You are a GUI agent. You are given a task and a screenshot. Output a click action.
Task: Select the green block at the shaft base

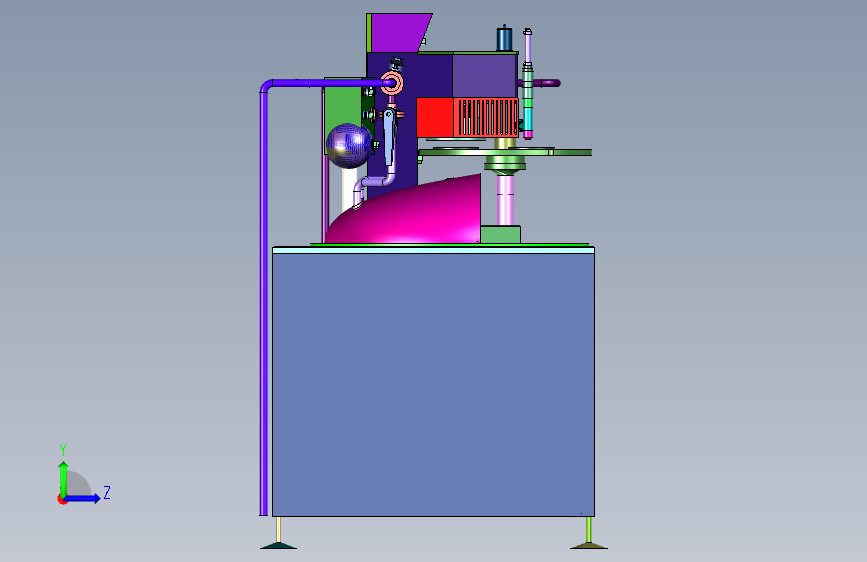tap(500, 234)
